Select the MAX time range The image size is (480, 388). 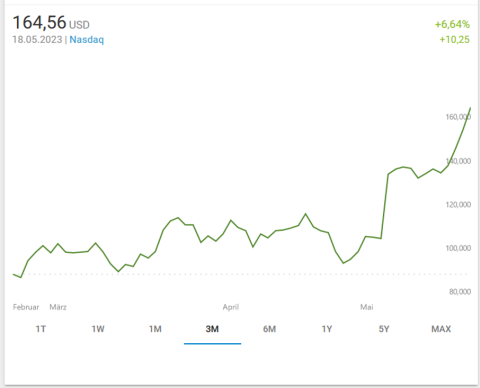tap(441, 329)
